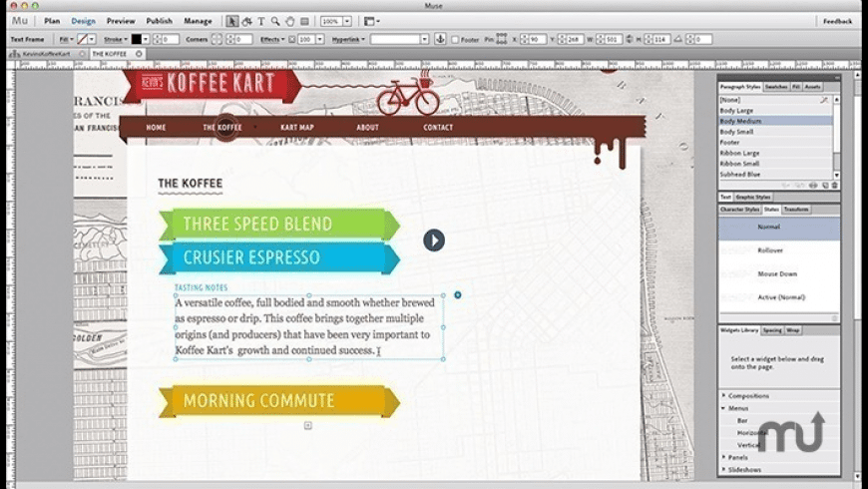
Task: Click the bicycle graphic in header
Action: pos(408,94)
